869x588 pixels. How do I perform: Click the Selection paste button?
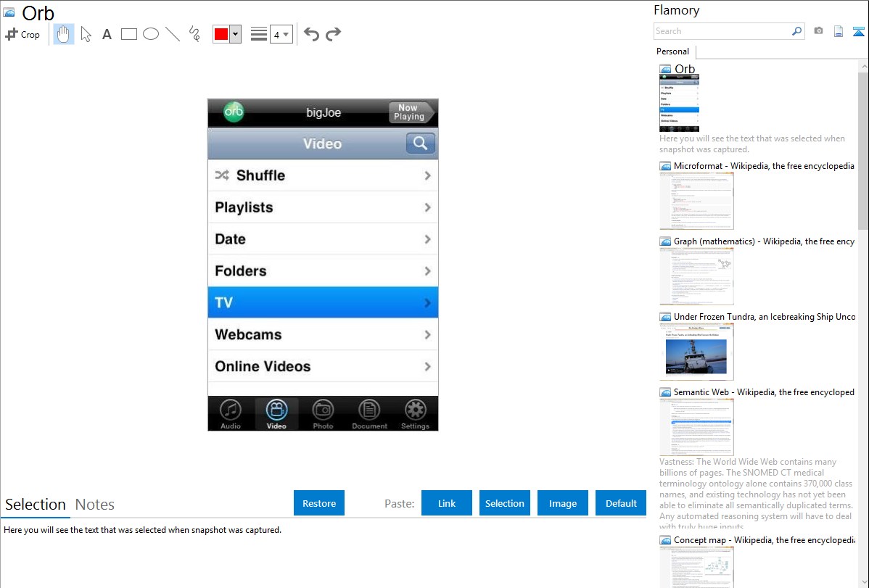coord(504,503)
